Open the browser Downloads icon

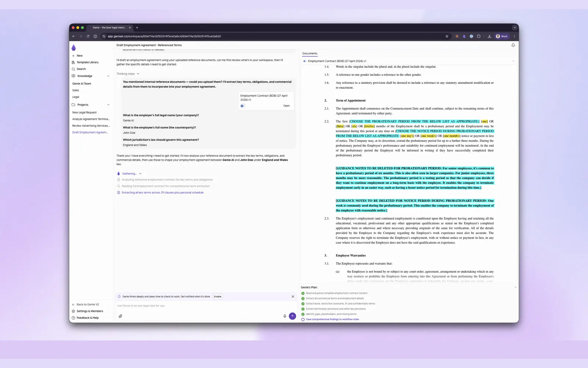click(490, 36)
